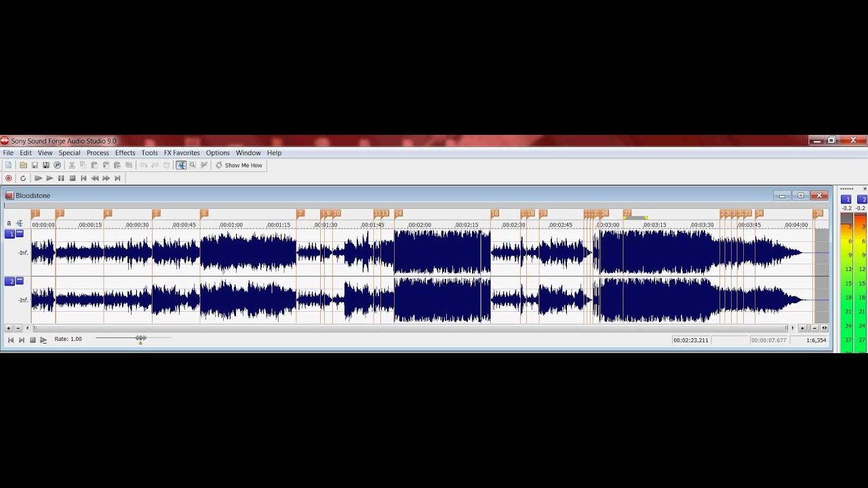
Task: Click Rewind in the transport toolbar
Action: (x=95, y=178)
